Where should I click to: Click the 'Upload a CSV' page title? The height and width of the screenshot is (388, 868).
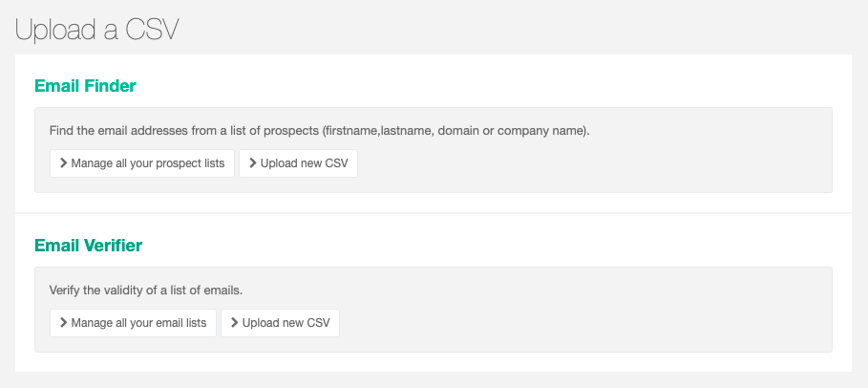[x=97, y=29]
